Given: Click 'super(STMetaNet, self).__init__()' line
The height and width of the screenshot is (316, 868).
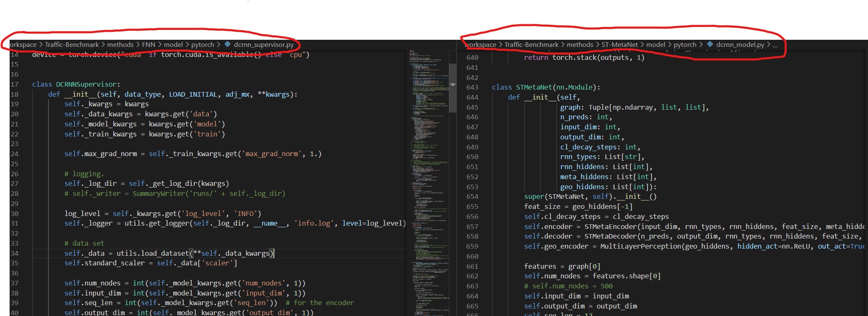Looking at the screenshot, I should click(590, 196).
